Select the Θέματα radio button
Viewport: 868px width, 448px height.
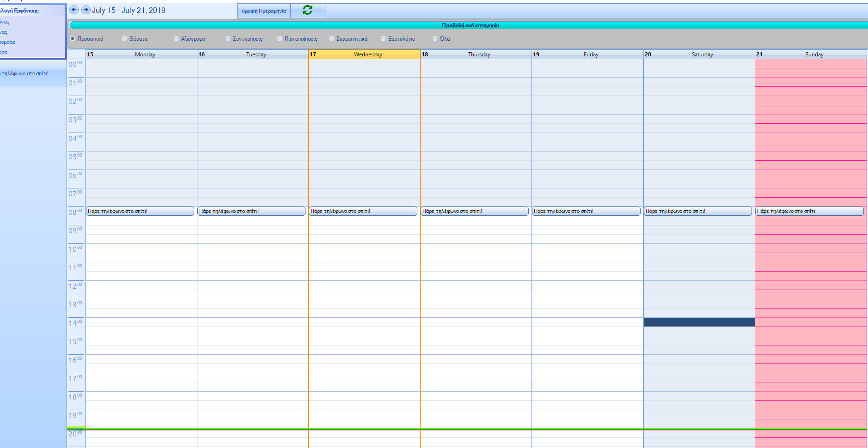tap(125, 39)
